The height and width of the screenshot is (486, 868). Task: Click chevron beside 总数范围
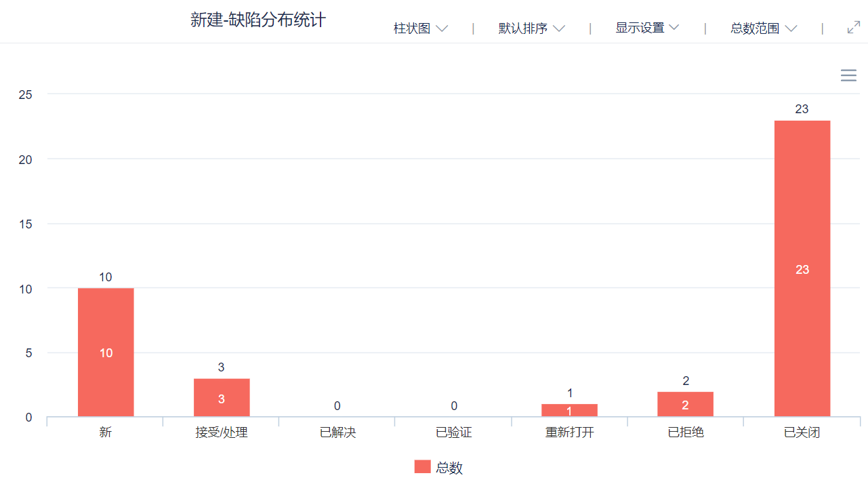pyautogui.click(x=791, y=28)
